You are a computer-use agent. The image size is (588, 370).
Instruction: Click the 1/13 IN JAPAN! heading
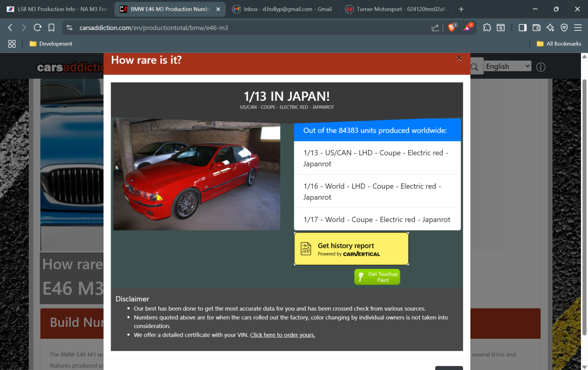point(287,96)
